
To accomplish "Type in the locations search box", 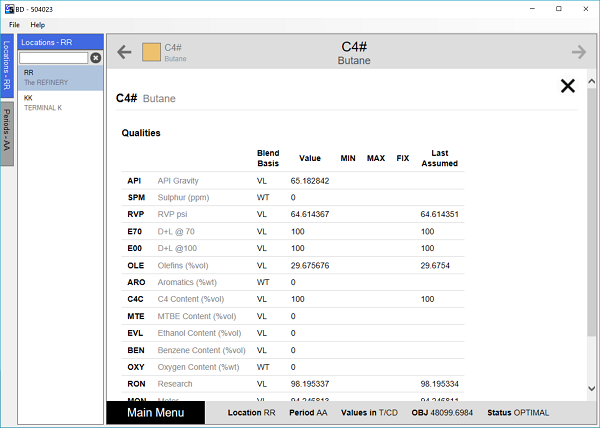I will [53, 58].
